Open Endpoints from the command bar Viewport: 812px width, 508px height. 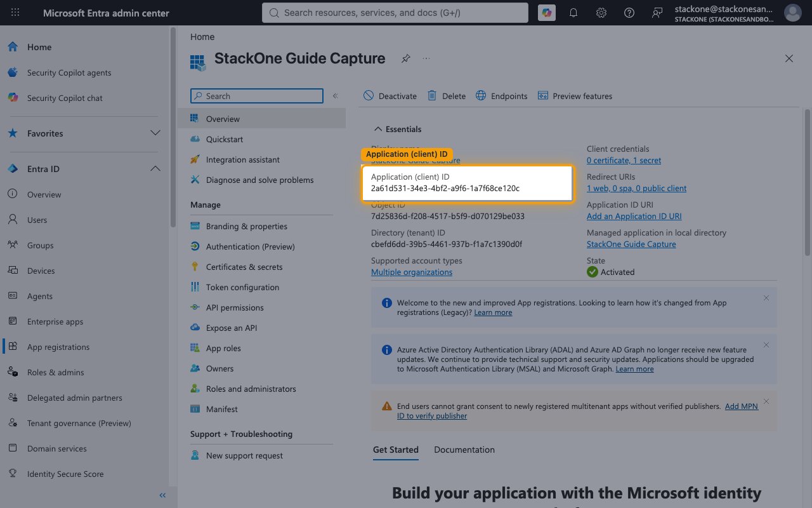[501, 96]
